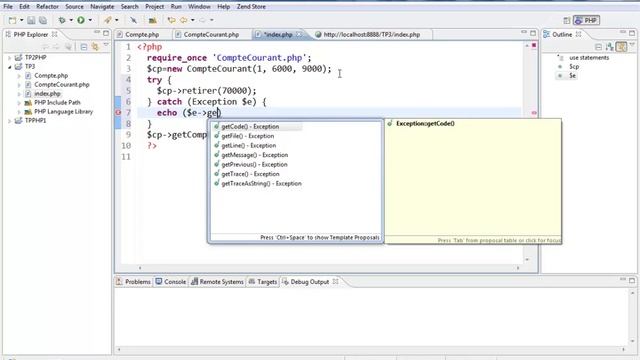Click the Debug Output vertical scrollbar
This screenshot has width=640, height=360.
point(633,317)
